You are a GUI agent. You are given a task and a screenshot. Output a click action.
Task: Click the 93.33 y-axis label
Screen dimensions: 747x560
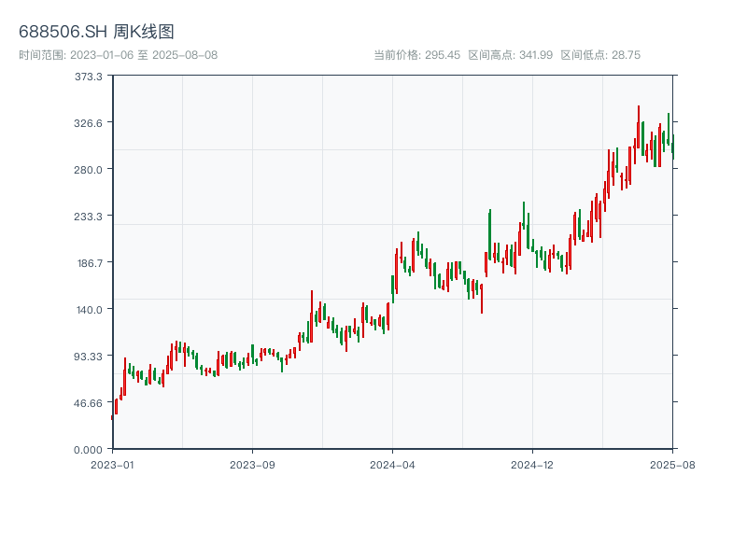tap(88, 357)
